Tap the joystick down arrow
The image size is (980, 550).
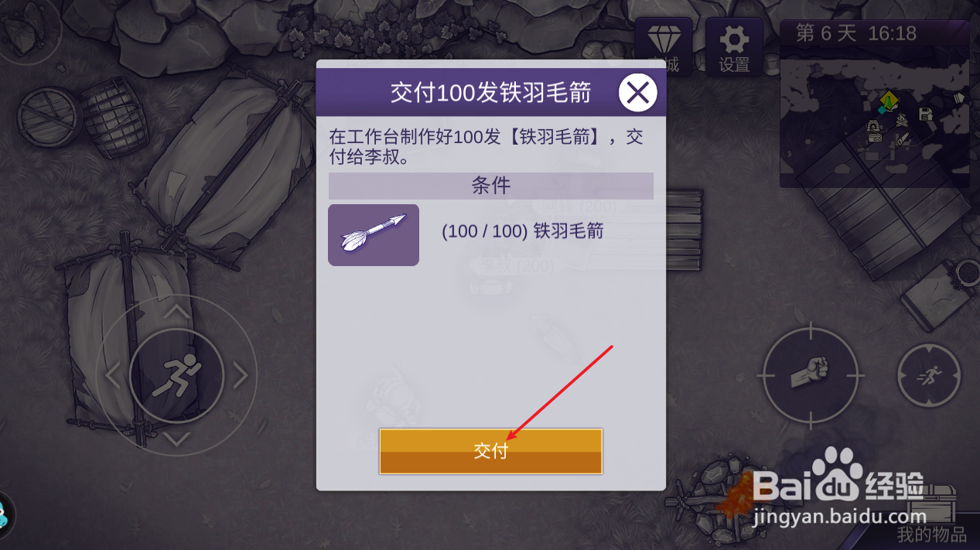coord(177,439)
